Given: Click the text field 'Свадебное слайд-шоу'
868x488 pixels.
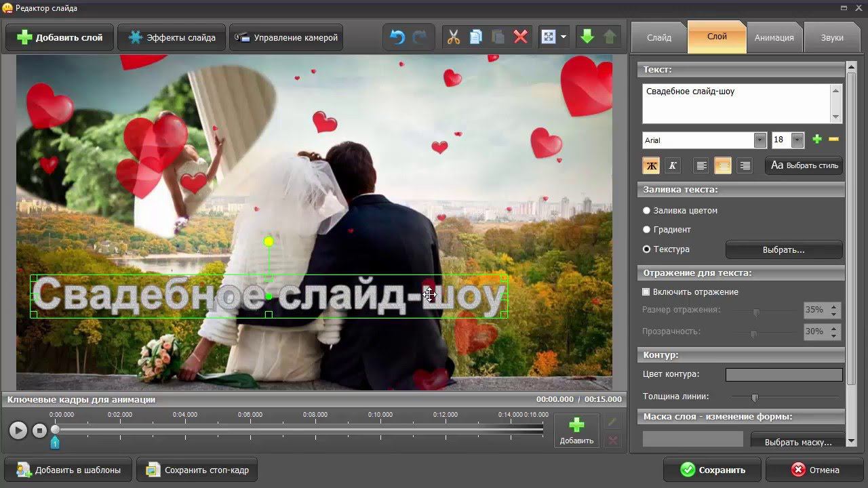Looking at the screenshot, I should pos(736,104).
